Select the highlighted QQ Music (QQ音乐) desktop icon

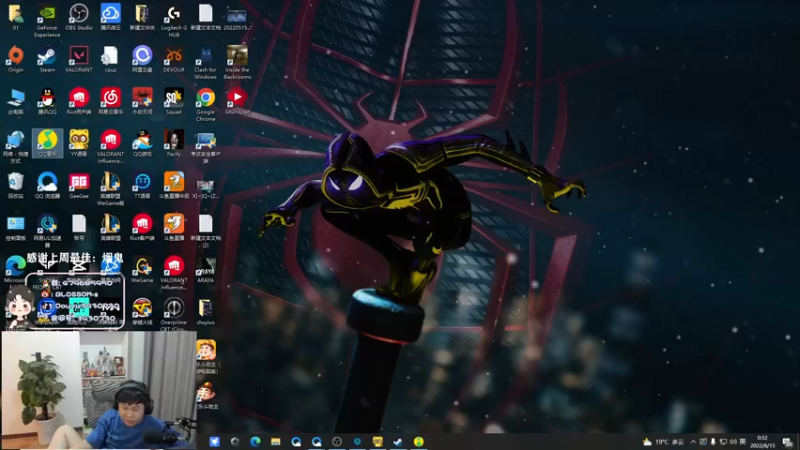coord(47,143)
